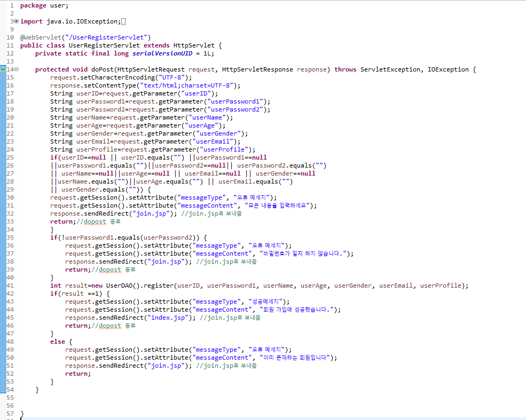Click the 'return' keyword on line 52
Screen dimensions: 526x420
click(76, 374)
